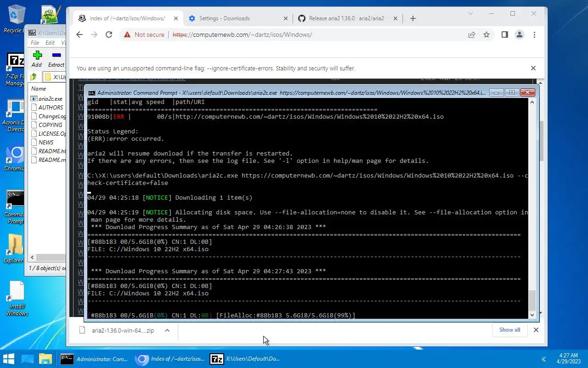Close the Settings - Downloads tab
588x368 pixels.
[x=285, y=18]
